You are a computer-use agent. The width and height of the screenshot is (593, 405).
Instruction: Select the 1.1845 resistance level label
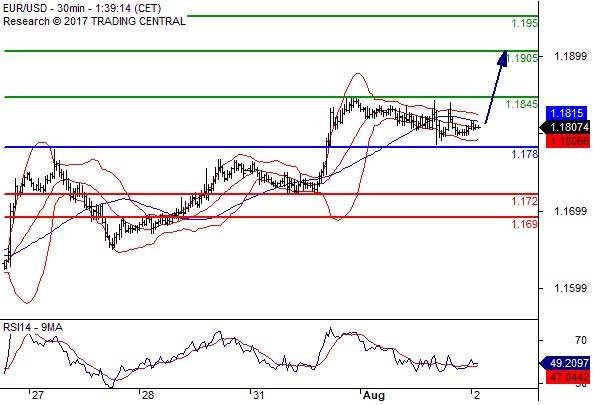(522, 104)
